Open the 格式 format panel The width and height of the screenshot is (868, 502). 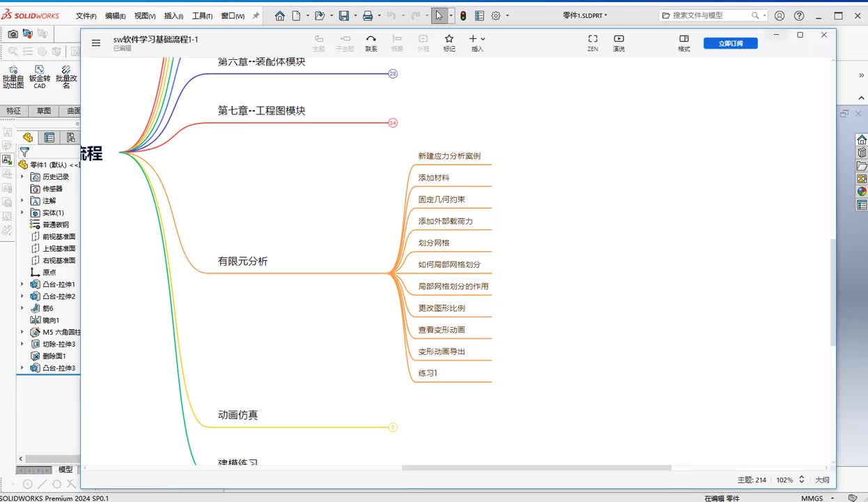[684, 43]
